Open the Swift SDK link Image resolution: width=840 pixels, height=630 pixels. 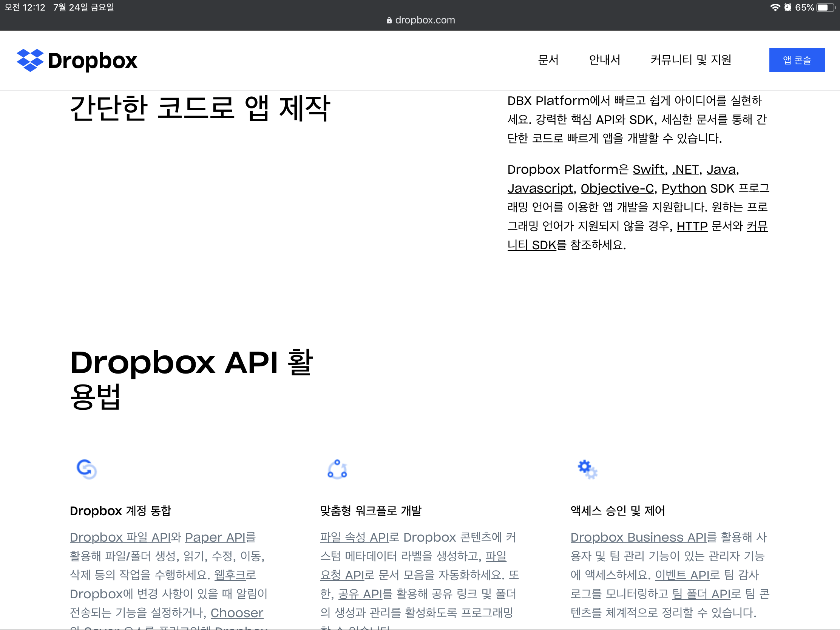point(648,169)
